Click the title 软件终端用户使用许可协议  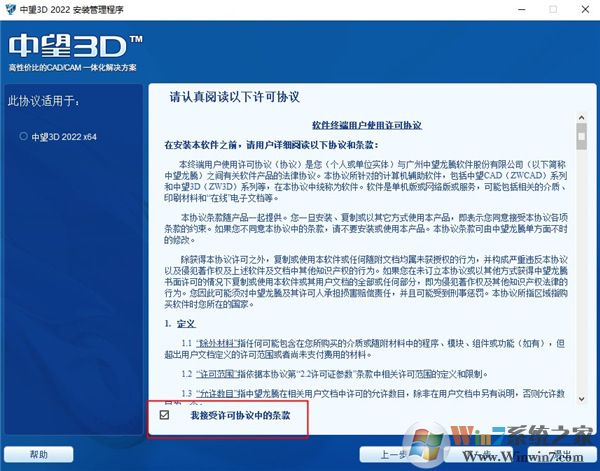pyautogui.click(x=367, y=125)
